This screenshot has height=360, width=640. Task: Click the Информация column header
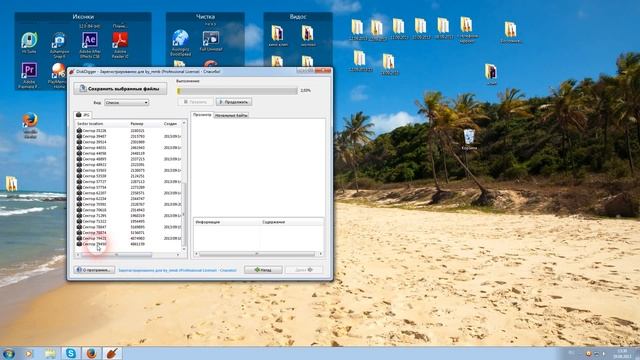(x=227, y=222)
